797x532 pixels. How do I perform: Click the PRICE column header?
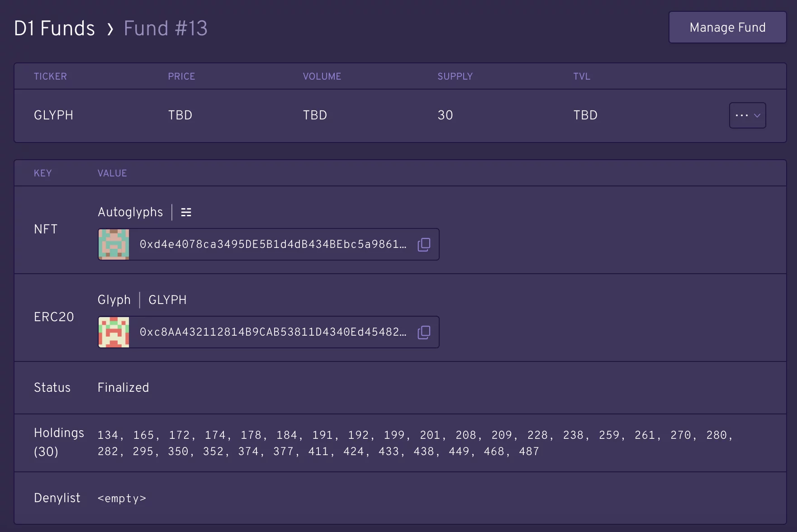(181, 76)
